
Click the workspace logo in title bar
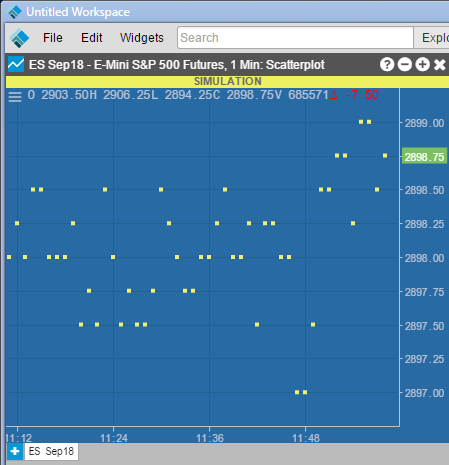[15, 12]
